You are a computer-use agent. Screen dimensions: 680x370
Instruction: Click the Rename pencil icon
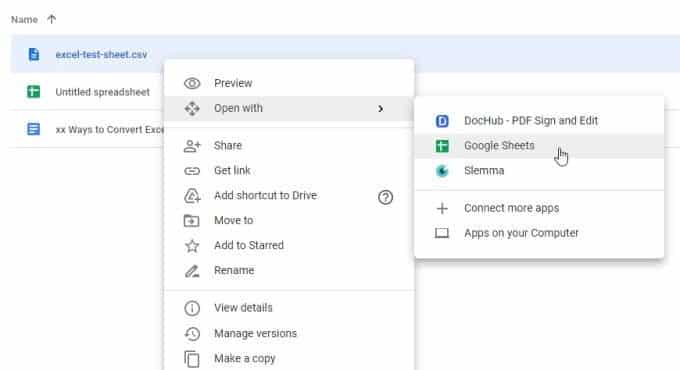point(192,271)
